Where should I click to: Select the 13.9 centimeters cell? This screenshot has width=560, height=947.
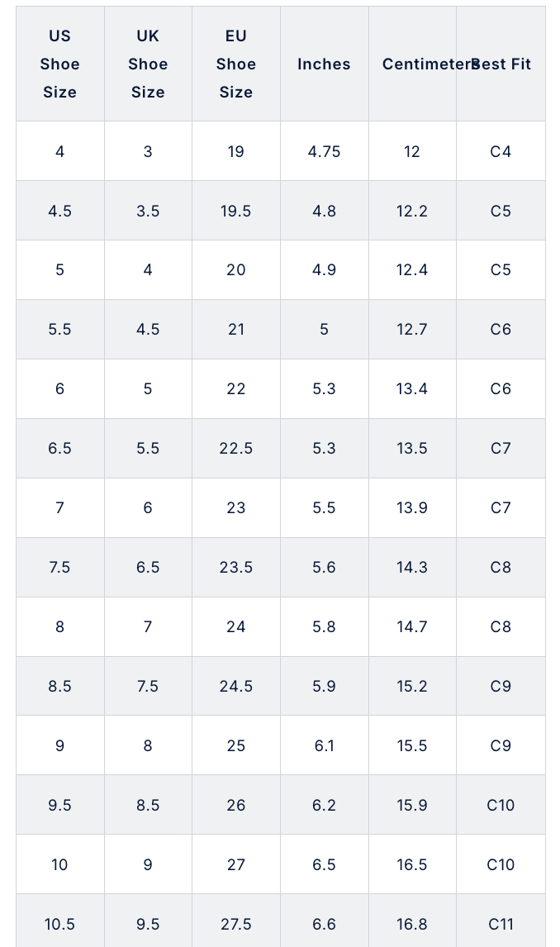pos(412,507)
